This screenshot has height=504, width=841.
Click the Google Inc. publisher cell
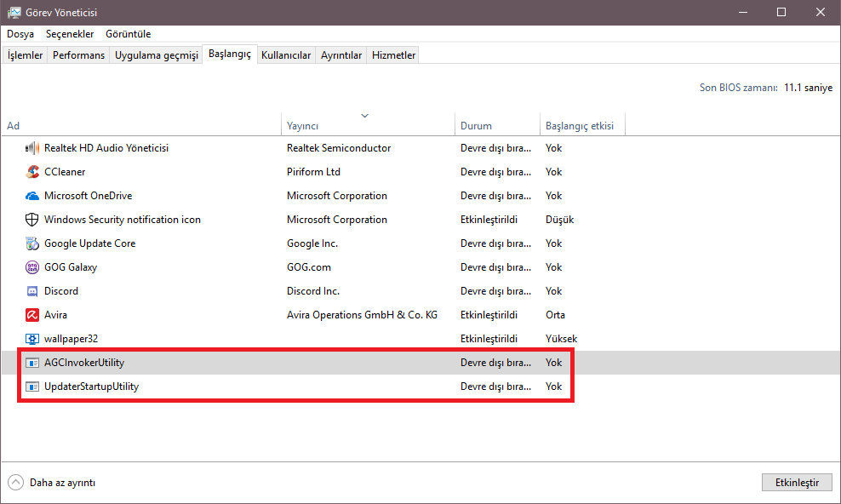tap(312, 243)
